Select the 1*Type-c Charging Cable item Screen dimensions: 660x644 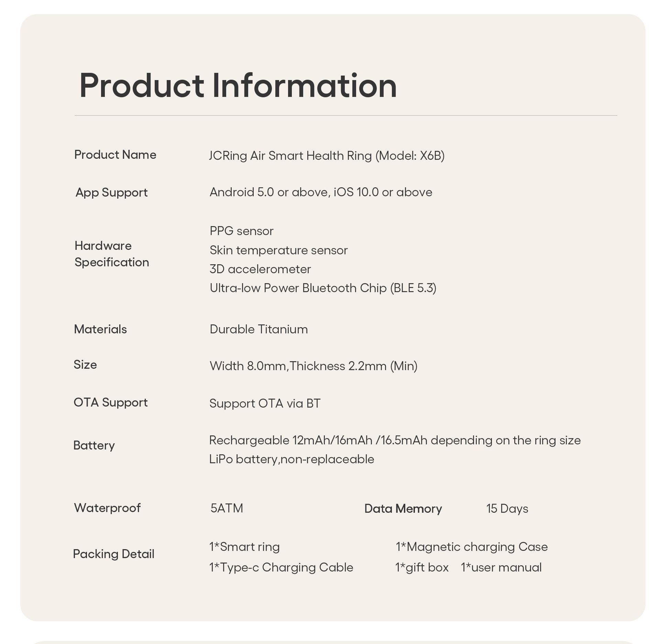click(x=281, y=567)
